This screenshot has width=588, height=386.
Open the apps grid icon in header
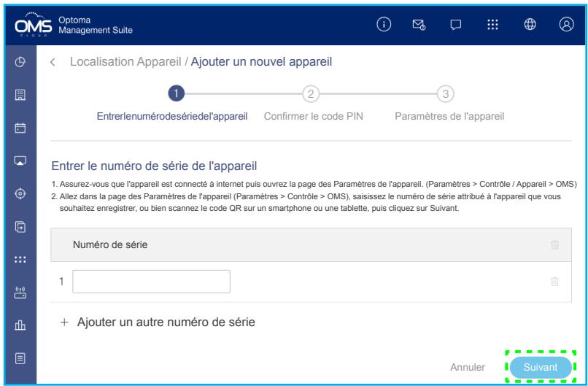tap(492, 24)
